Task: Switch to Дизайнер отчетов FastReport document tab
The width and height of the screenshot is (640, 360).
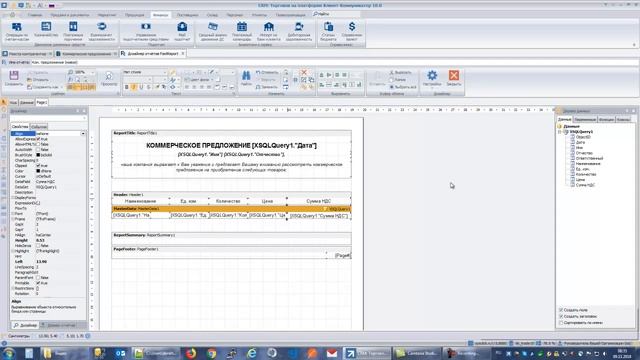Action: (x=153, y=53)
